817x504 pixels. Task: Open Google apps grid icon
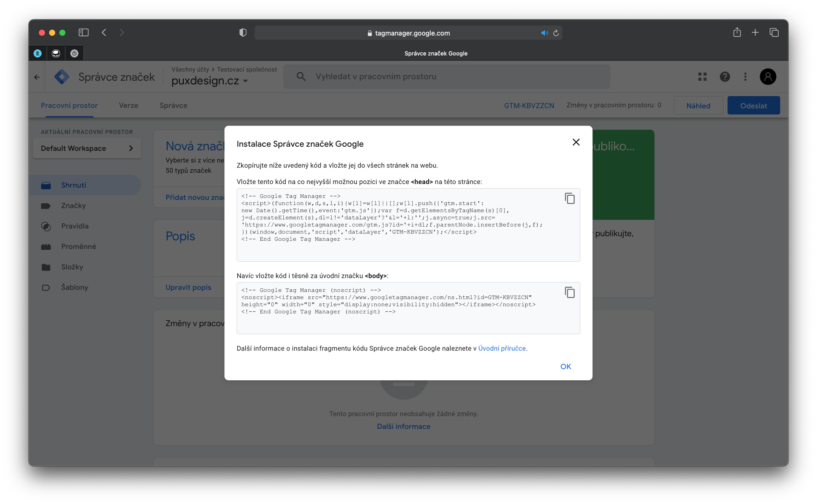(702, 77)
